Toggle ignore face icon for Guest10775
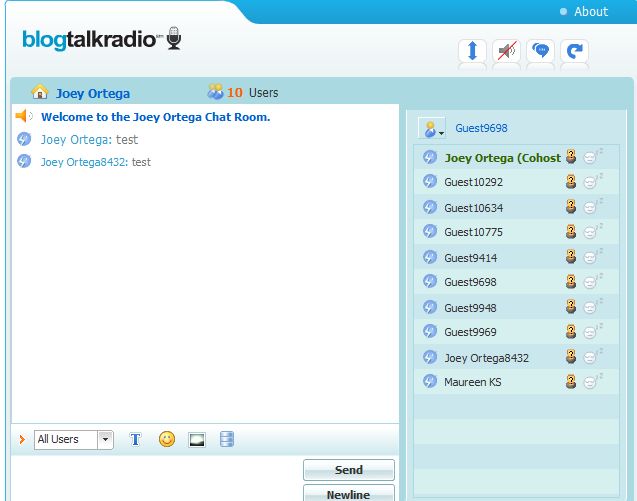Image resolution: width=637 pixels, height=501 pixels. [x=592, y=232]
